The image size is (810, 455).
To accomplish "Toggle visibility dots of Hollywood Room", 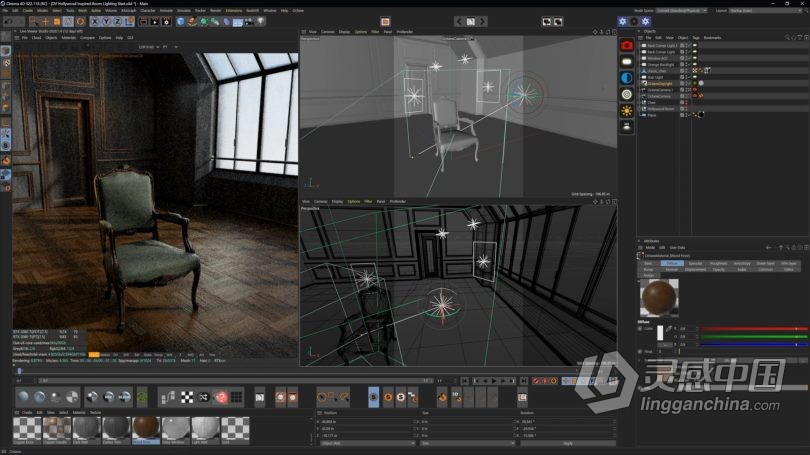I will 686,108.
